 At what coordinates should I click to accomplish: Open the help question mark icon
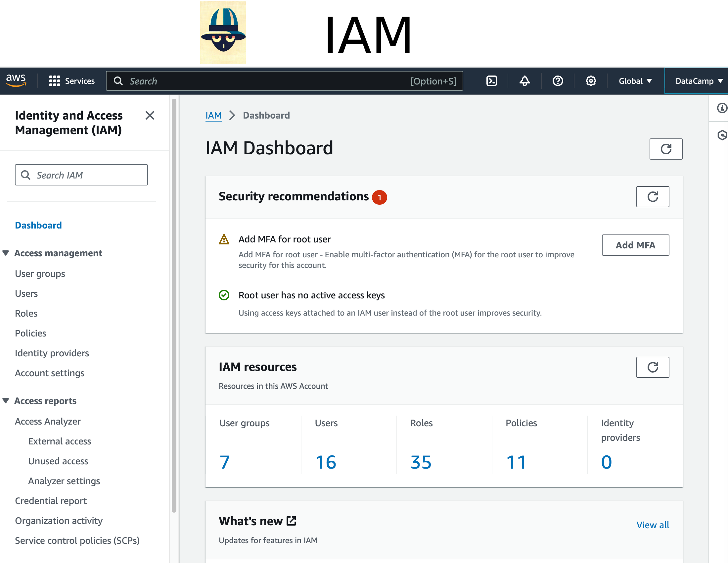pos(558,81)
